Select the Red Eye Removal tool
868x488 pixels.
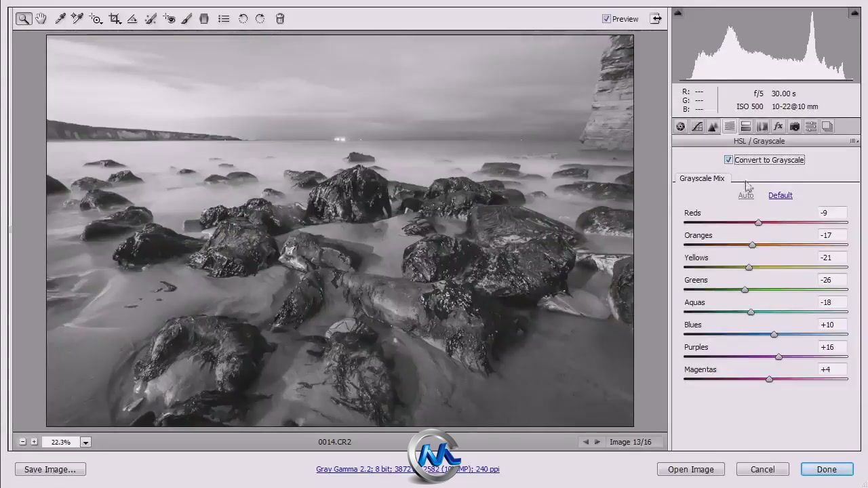(x=169, y=19)
